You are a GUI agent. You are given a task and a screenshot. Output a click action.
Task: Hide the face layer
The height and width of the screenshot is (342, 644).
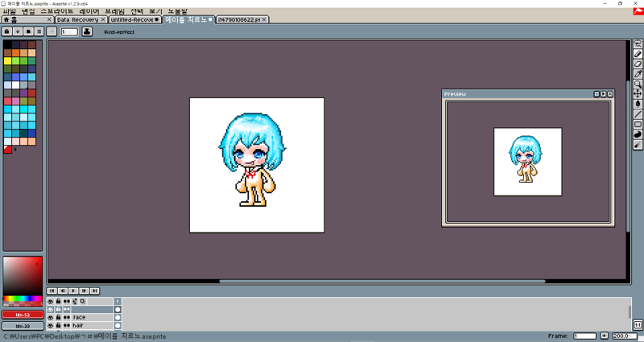pos(51,317)
